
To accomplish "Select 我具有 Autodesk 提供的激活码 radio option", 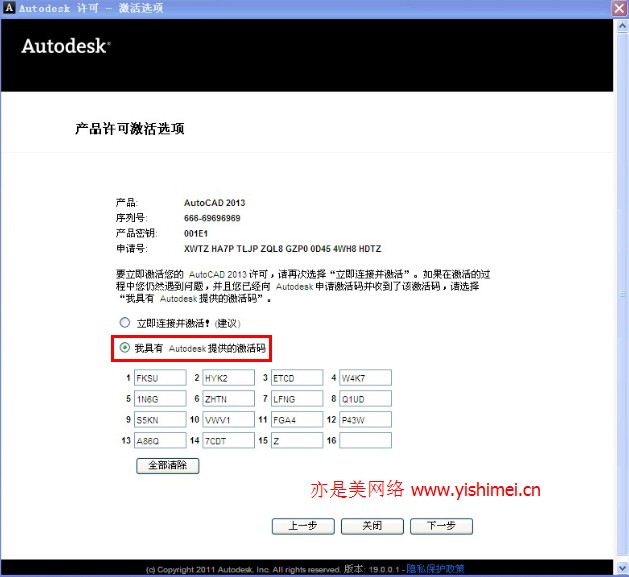I will (125, 347).
